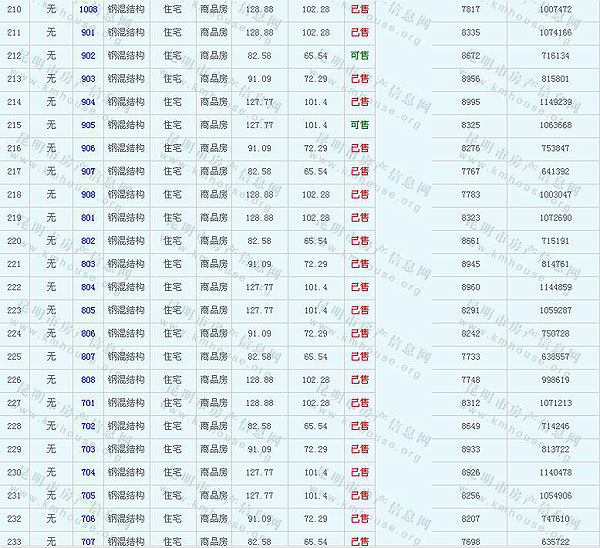Open room 803 link
600x548 pixels.
88,264
